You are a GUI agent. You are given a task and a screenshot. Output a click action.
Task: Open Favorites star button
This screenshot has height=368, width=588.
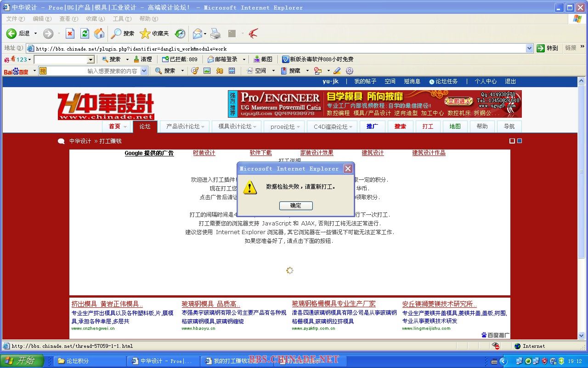154,33
